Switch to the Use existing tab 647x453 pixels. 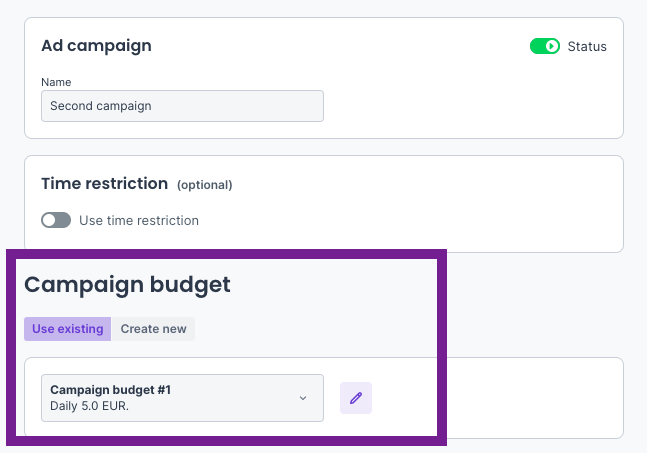pos(68,329)
